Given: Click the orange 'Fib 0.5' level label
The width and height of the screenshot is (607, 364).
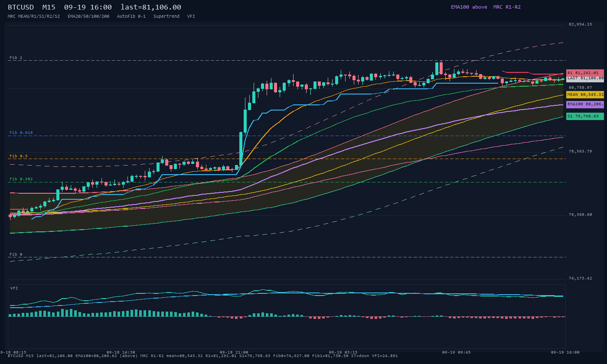Looking at the screenshot, I should coord(19,156).
